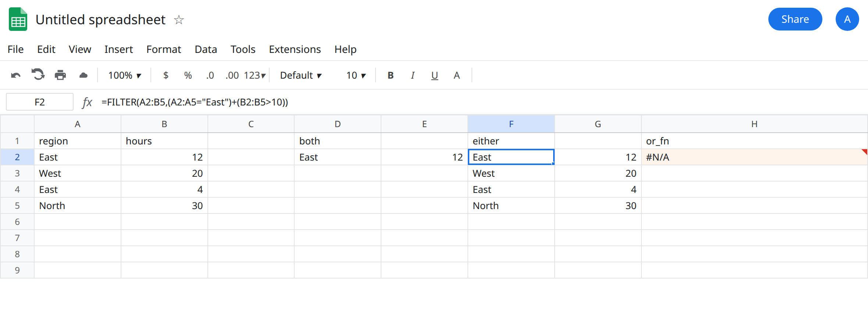Format selection as percent

pos(188,75)
